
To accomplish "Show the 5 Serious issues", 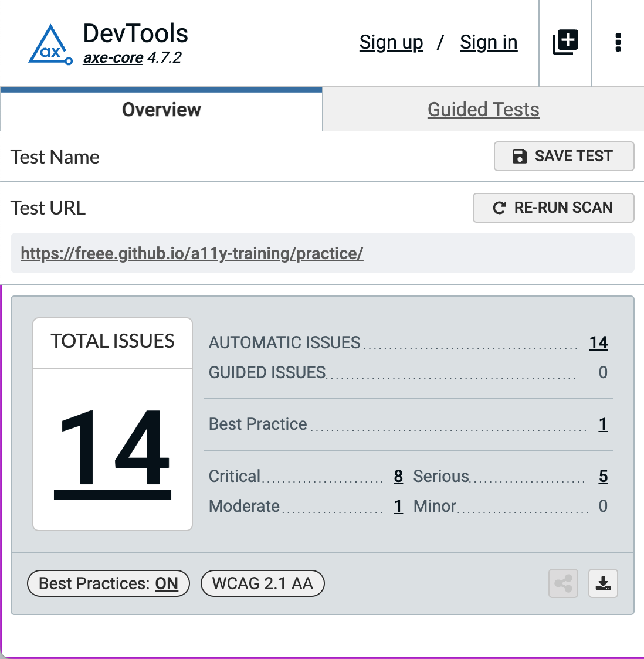I will click(603, 476).
